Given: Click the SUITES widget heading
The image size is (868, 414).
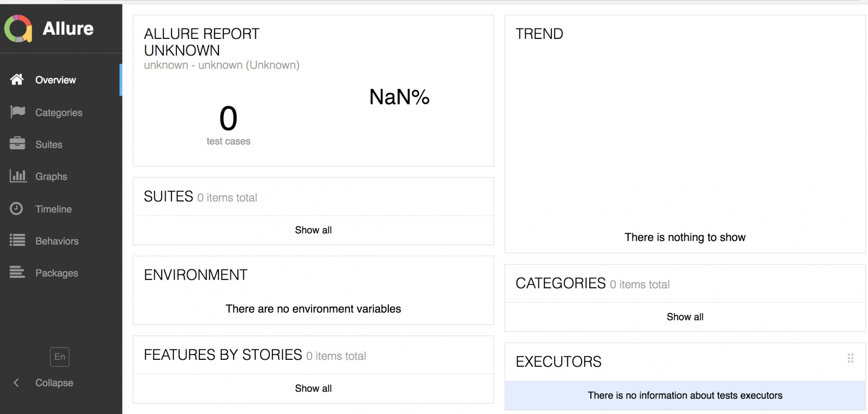Looking at the screenshot, I should (x=169, y=197).
